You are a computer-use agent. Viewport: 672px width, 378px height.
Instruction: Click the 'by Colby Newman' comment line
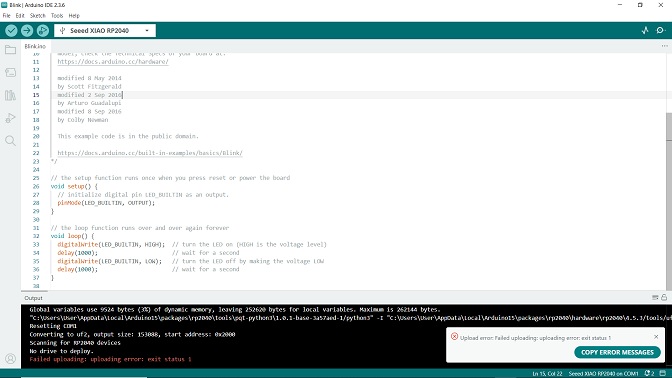(83, 120)
